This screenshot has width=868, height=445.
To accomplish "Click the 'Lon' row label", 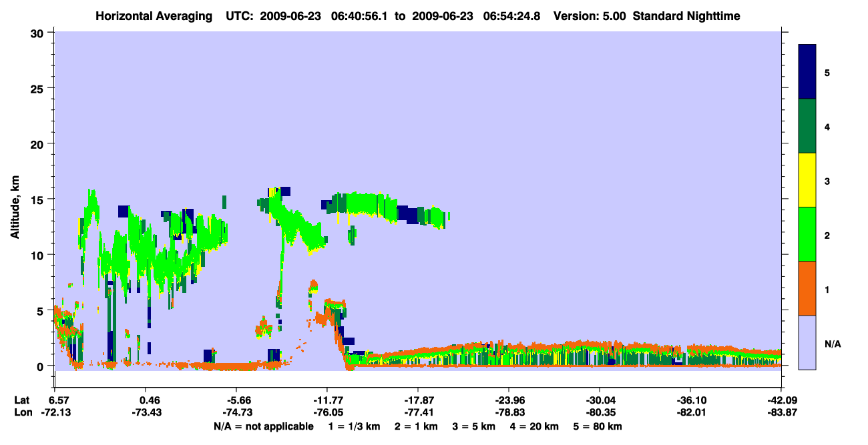I will click(x=22, y=413).
